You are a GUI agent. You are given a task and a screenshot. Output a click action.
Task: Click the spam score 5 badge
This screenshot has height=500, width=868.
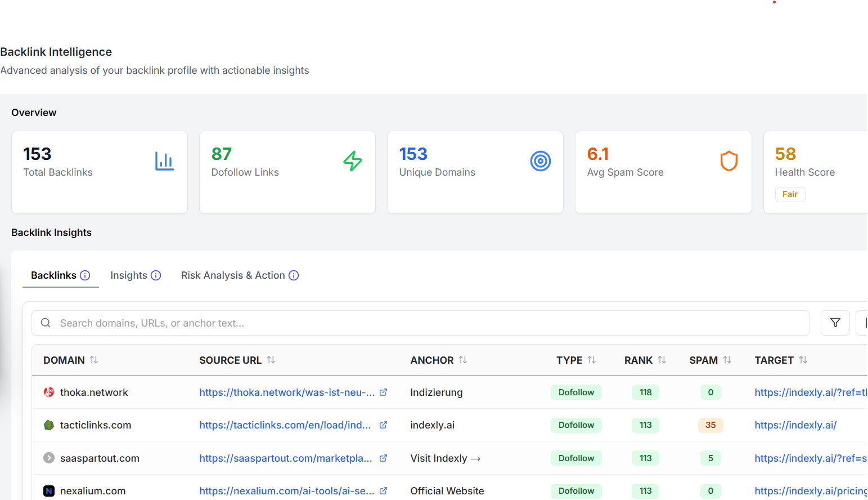pos(710,458)
